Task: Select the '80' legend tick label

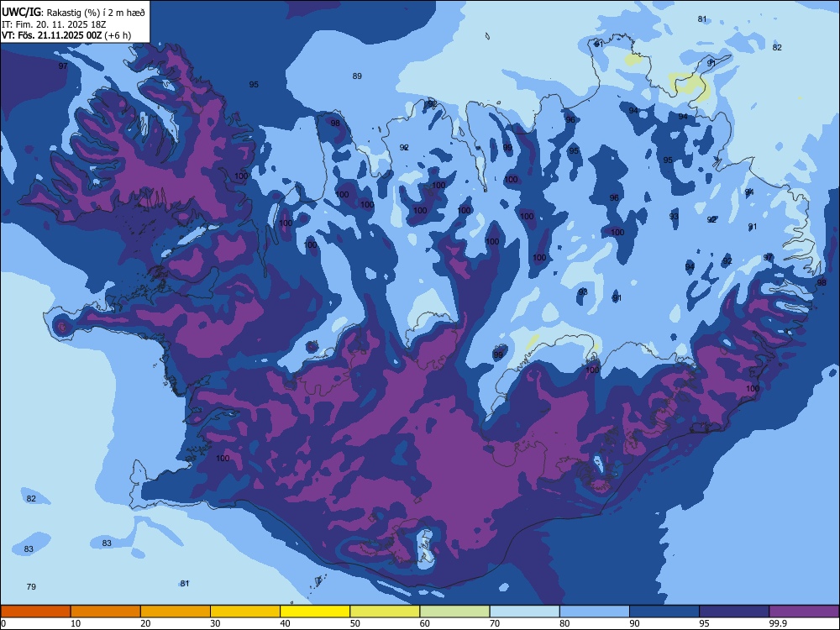Action: coord(564,623)
